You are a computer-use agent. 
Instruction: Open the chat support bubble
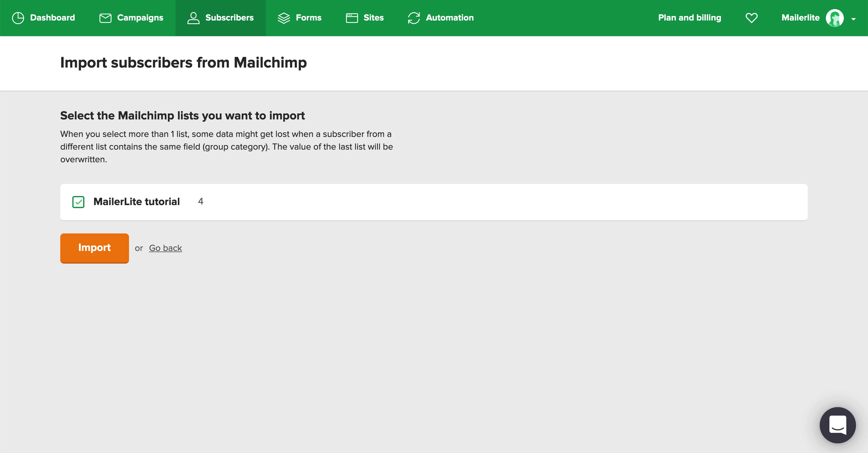(x=837, y=425)
